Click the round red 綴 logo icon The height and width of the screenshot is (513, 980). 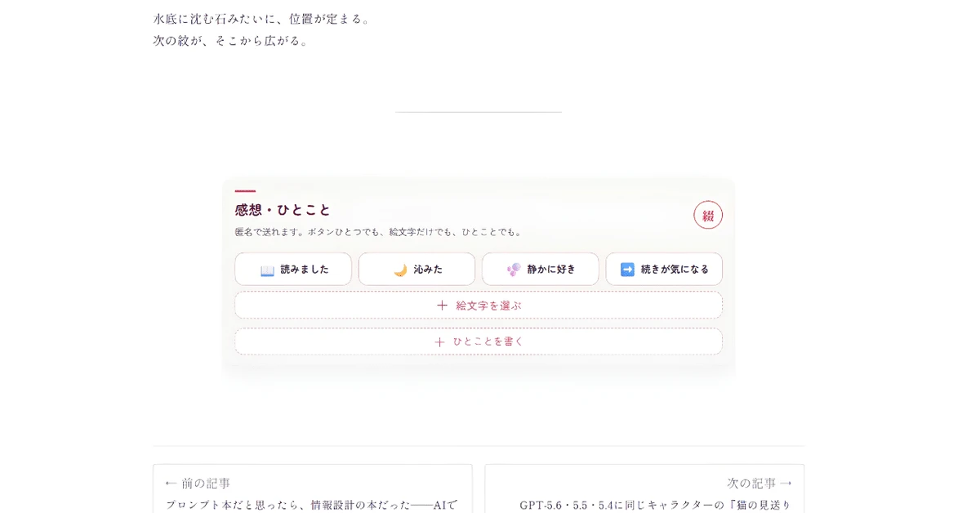coord(708,215)
